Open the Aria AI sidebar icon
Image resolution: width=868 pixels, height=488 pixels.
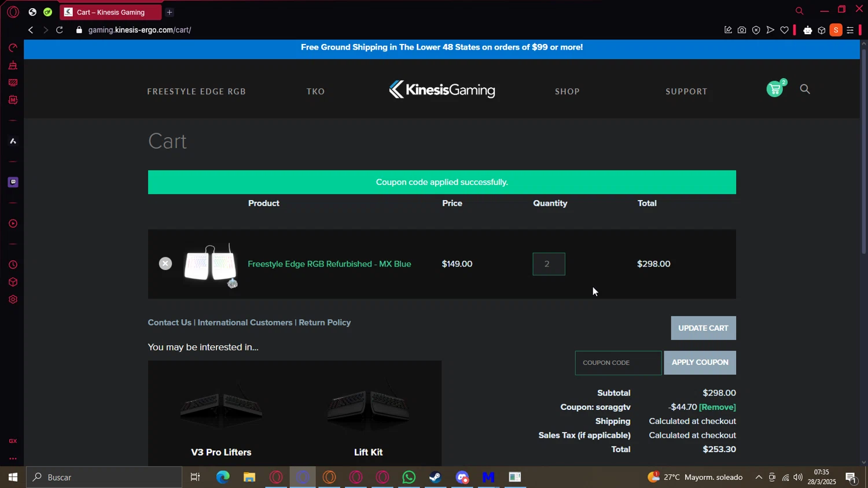tap(13, 141)
